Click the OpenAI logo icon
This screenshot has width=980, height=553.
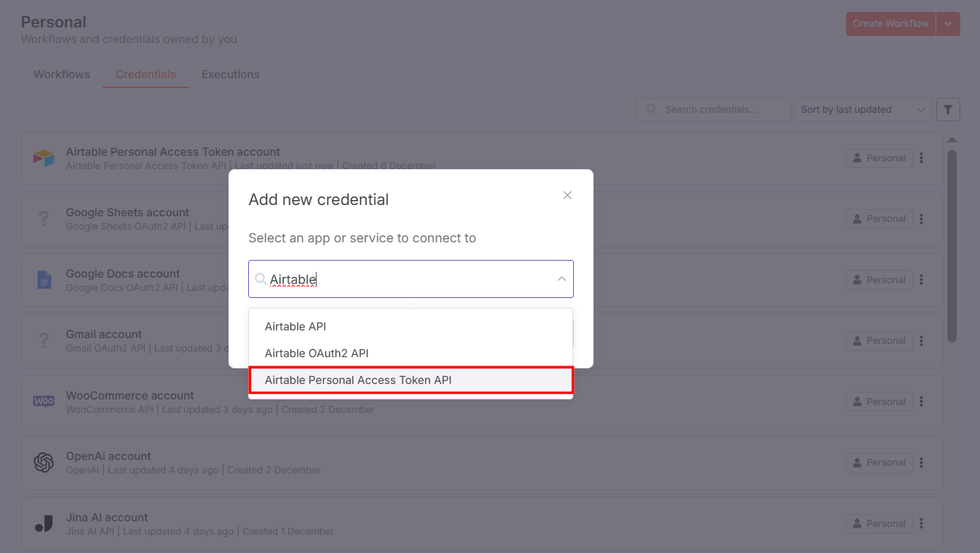(x=44, y=462)
